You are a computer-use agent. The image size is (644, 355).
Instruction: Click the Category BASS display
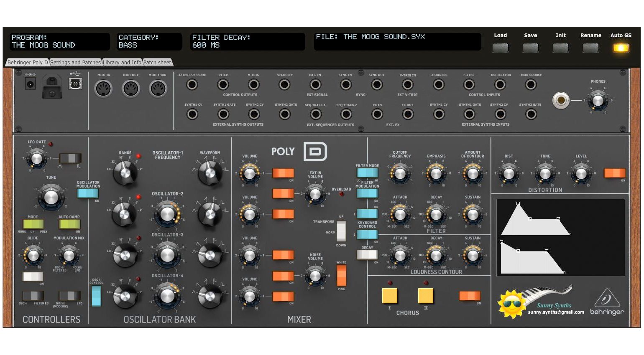(x=149, y=41)
